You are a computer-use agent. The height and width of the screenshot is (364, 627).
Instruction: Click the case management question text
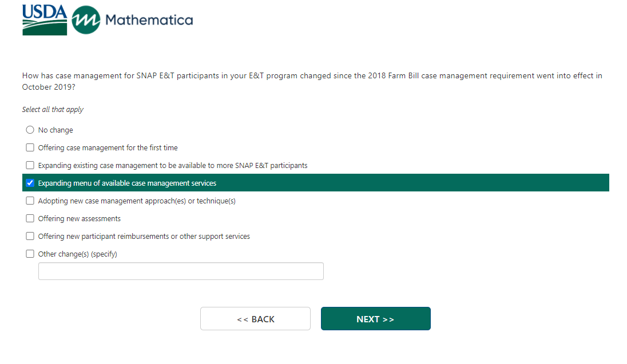[x=312, y=76]
